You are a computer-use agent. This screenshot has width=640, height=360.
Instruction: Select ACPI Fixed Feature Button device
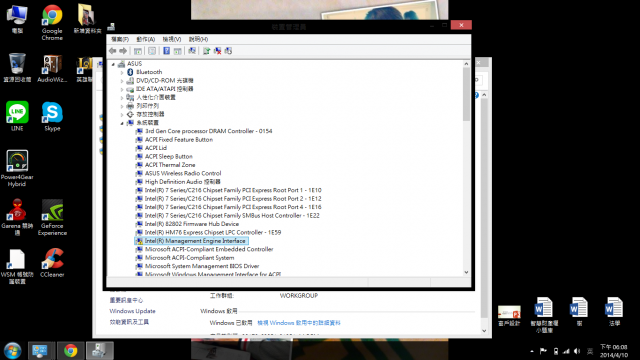click(179, 140)
